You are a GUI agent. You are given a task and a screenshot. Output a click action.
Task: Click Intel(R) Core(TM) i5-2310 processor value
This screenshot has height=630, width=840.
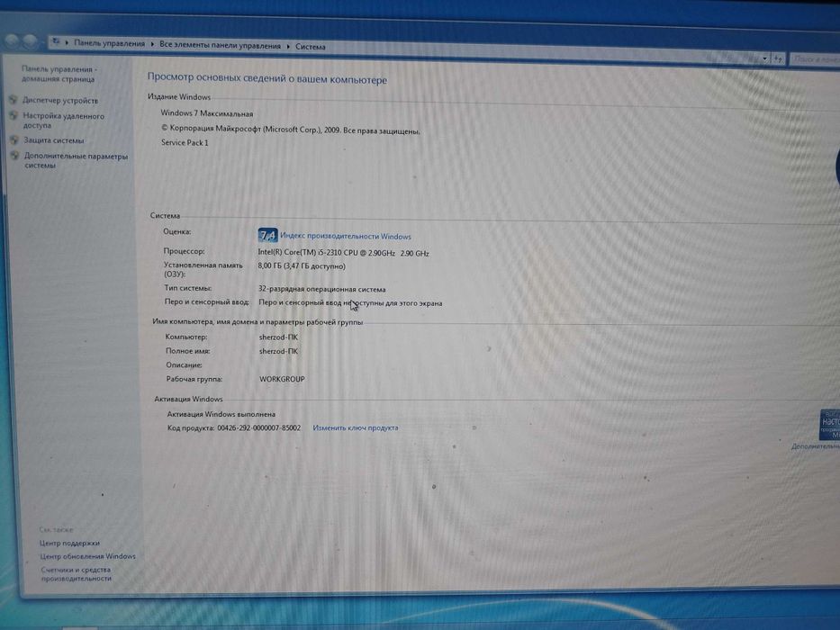coord(343,253)
